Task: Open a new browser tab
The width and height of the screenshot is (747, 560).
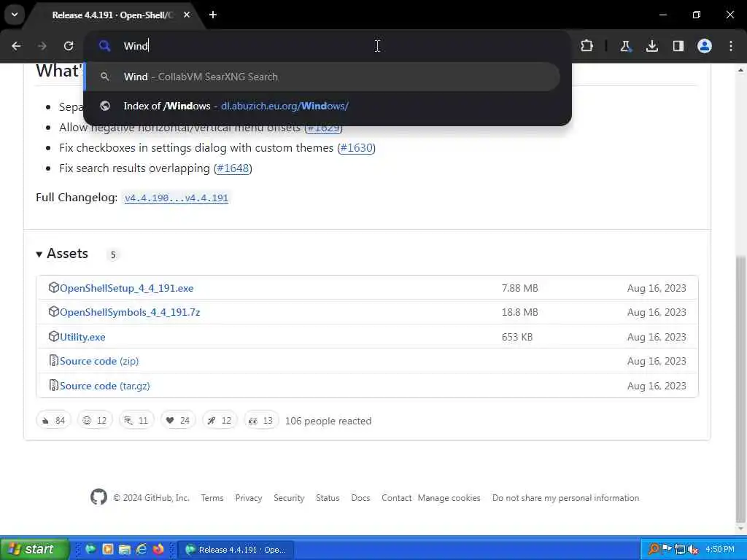Action: pos(213,15)
